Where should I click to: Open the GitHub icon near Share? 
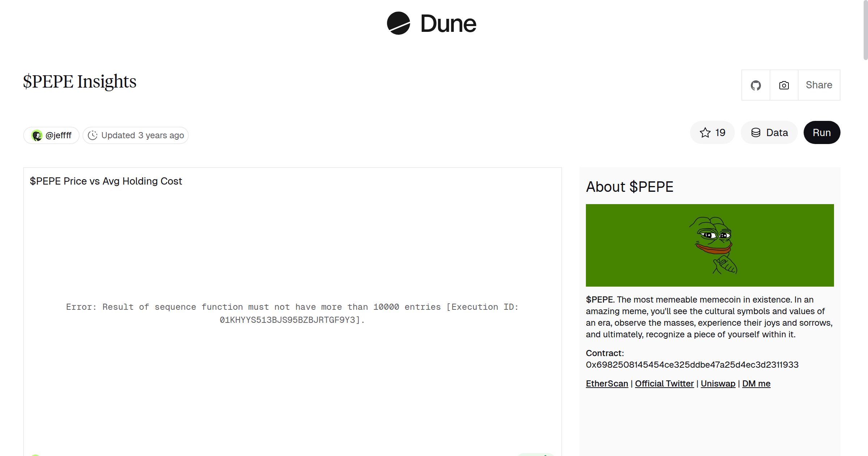pyautogui.click(x=756, y=85)
